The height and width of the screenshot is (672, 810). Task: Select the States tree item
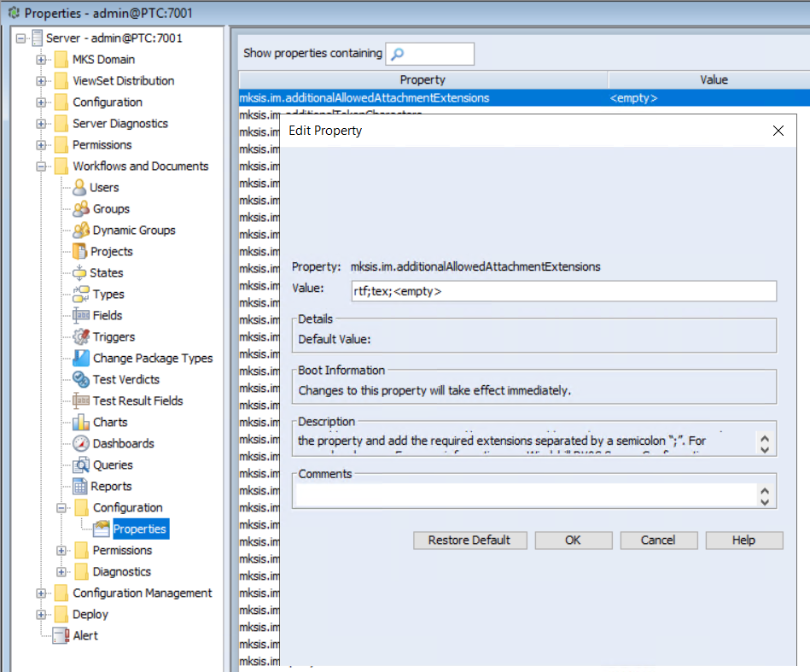pyautogui.click(x=106, y=273)
